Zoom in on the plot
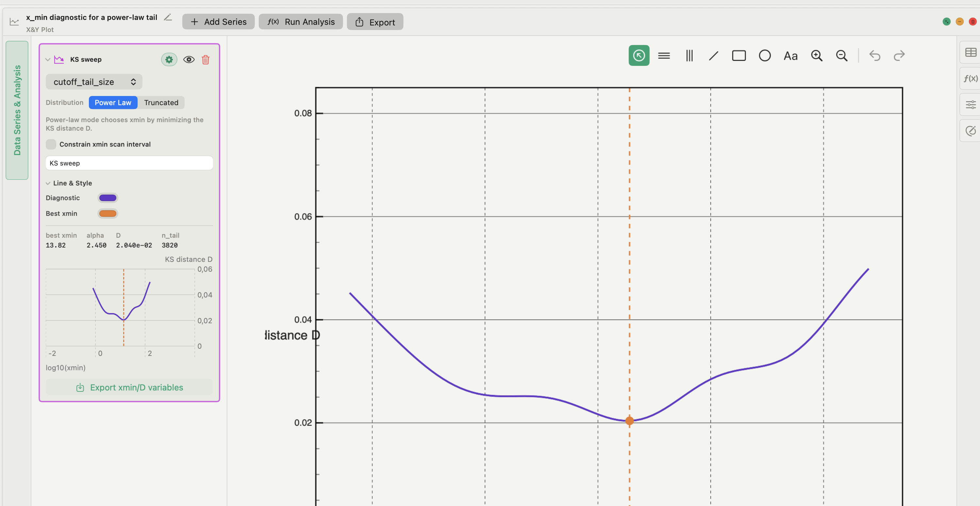 click(x=816, y=55)
